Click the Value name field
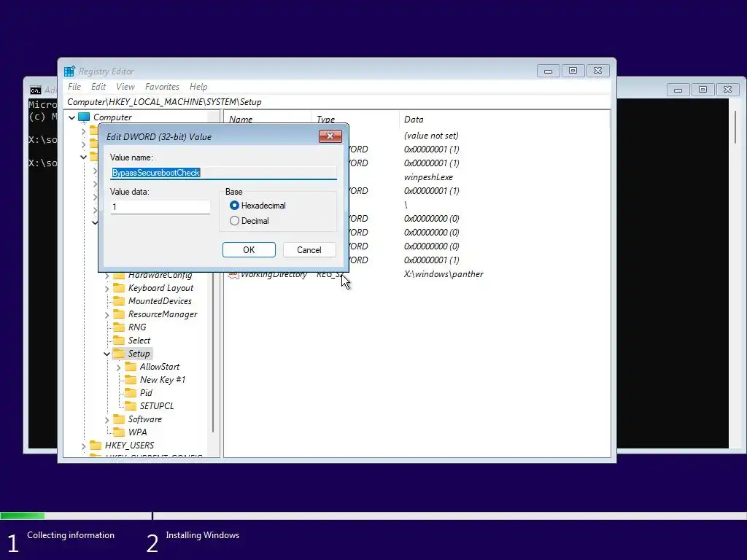Image resolution: width=747 pixels, height=560 pixels. [x=223, y=172]
